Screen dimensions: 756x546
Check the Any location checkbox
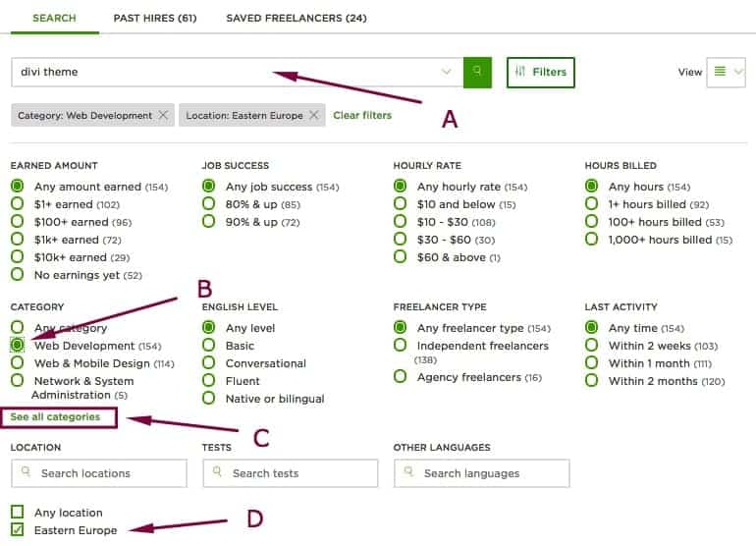pyautogui.click(x=18, y=513)
